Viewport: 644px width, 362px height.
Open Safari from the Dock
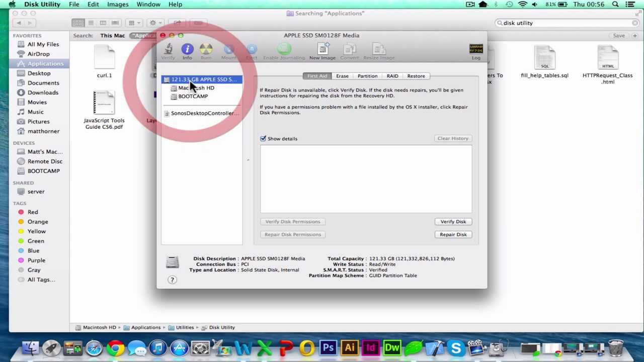[94, 348]
